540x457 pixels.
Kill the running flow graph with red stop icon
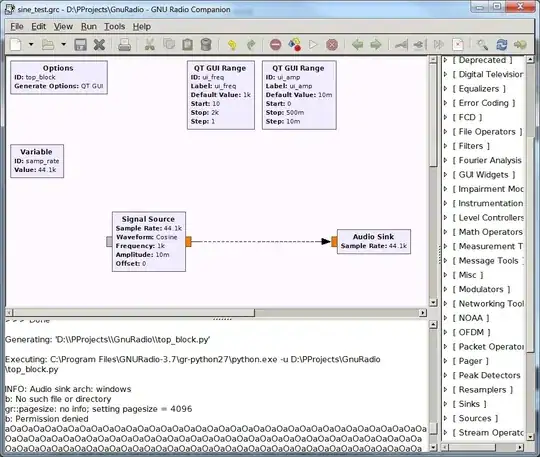[332, 45]
